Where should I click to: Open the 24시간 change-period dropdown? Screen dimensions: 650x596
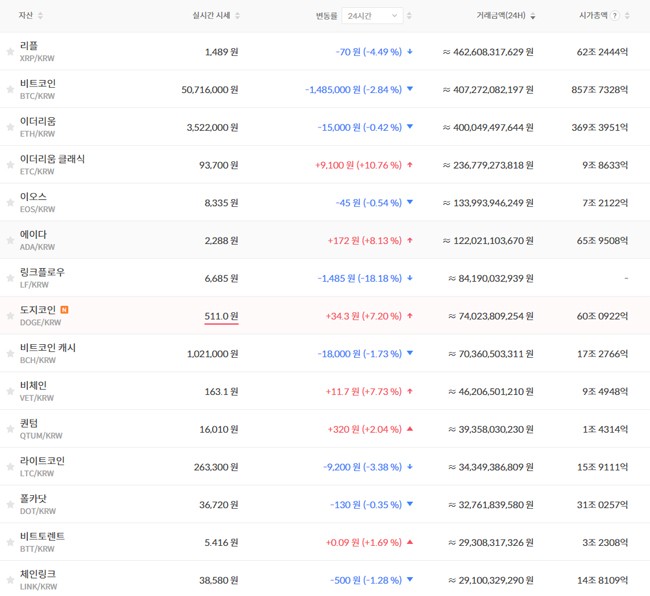[x=372, y=16]
